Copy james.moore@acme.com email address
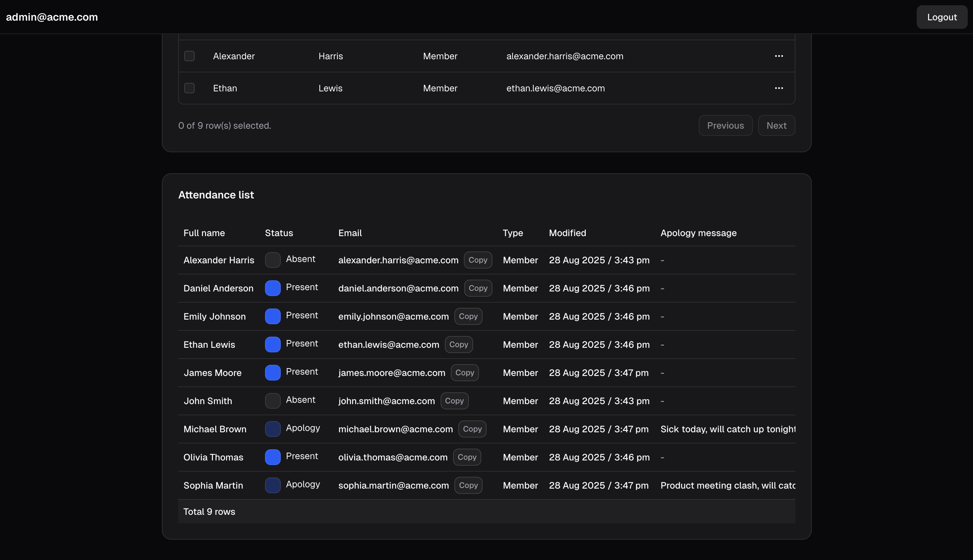973x560 pixels. tap(465, 372)
